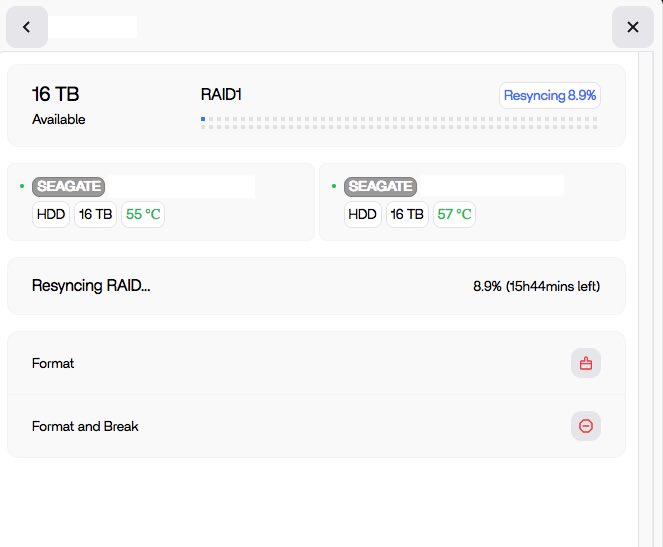This screenshot has height=547, width=663.
Task: Click the Resyncing 8.9% status badge
Action: [x=550, y=96]
